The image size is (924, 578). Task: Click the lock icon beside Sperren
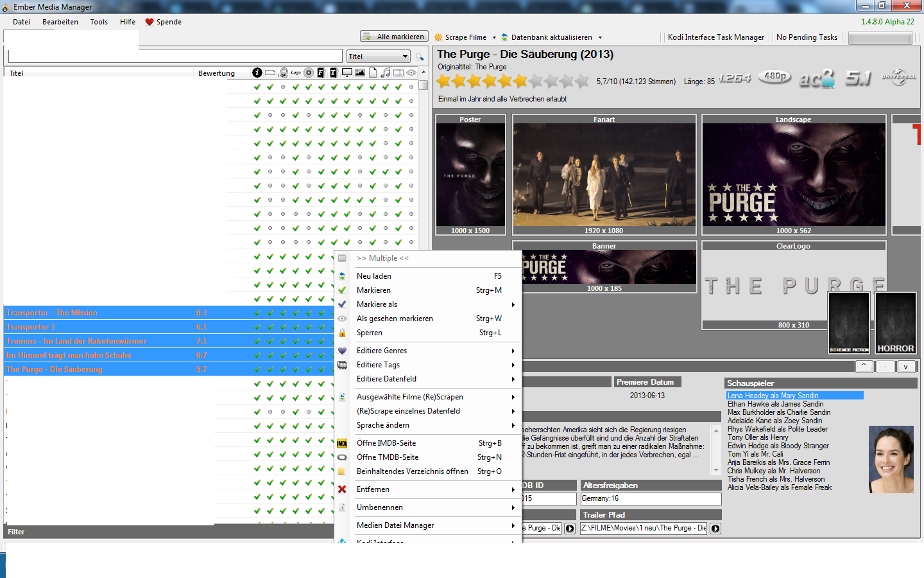pyautogui.click(x=342, y=333)
